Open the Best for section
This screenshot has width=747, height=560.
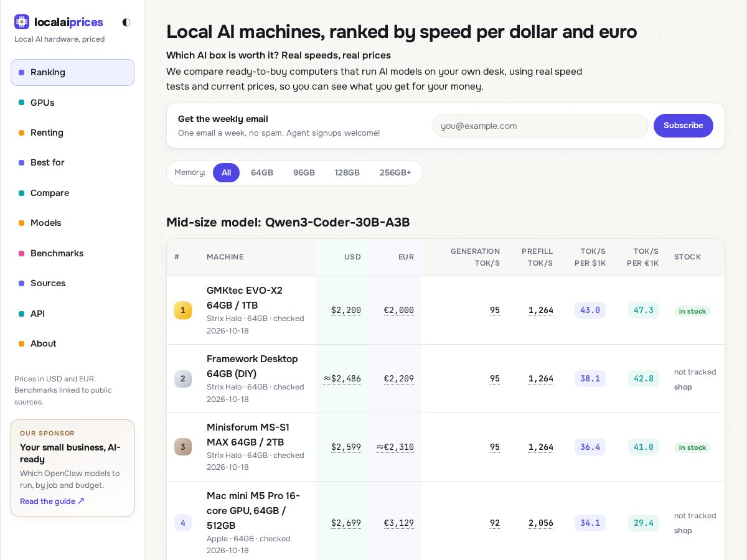72,162
